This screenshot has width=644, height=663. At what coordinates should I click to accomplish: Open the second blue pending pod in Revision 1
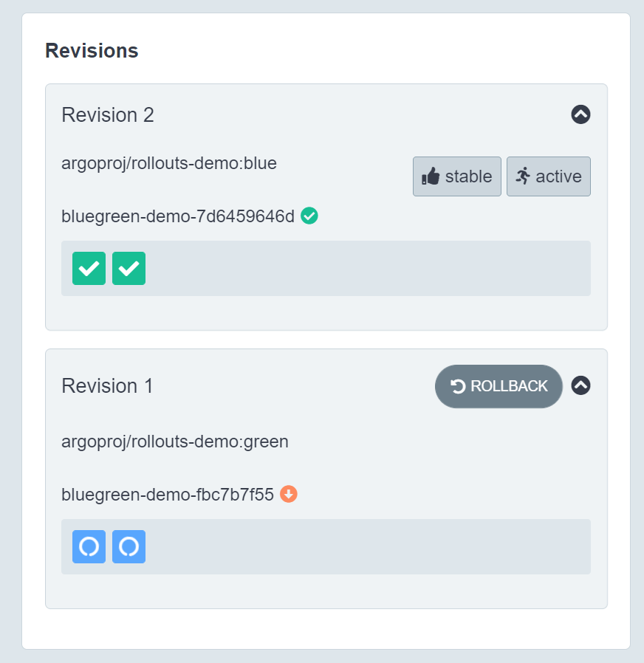click(x=129, y=546)
